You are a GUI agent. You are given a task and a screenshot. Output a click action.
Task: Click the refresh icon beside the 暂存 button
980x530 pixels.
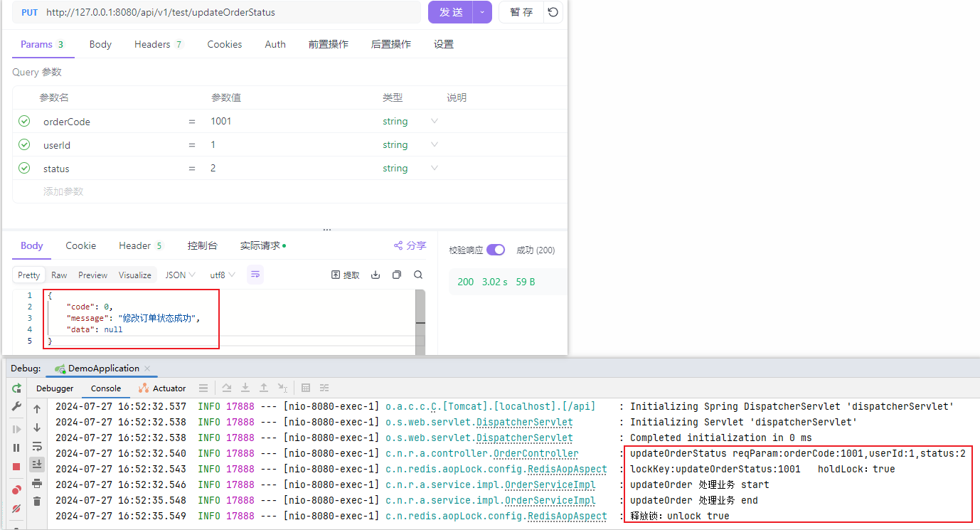coord(553,12)
